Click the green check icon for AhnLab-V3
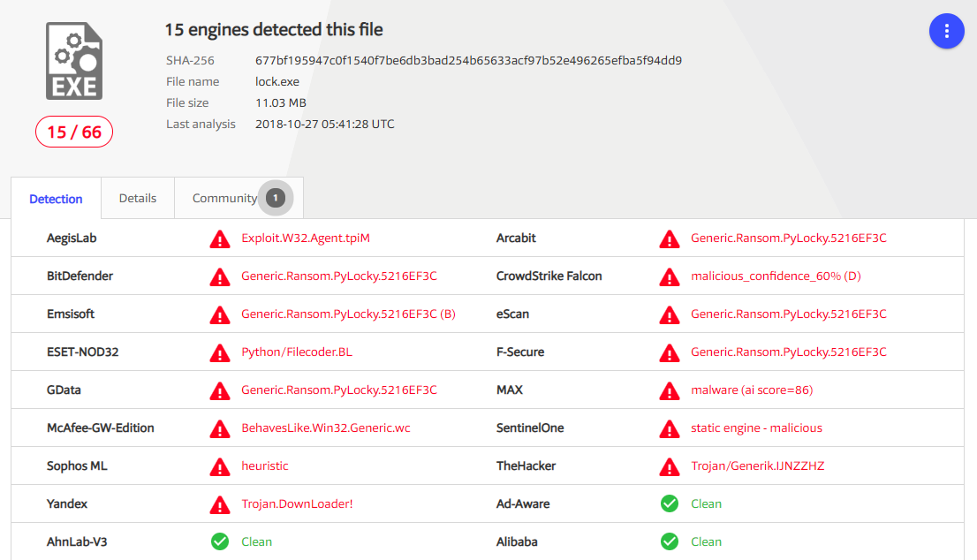Viewport: 977px width, 560px height. point(220,541)
